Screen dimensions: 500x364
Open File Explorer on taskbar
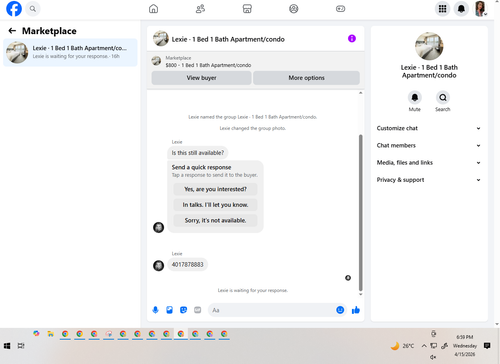[50, 334]
